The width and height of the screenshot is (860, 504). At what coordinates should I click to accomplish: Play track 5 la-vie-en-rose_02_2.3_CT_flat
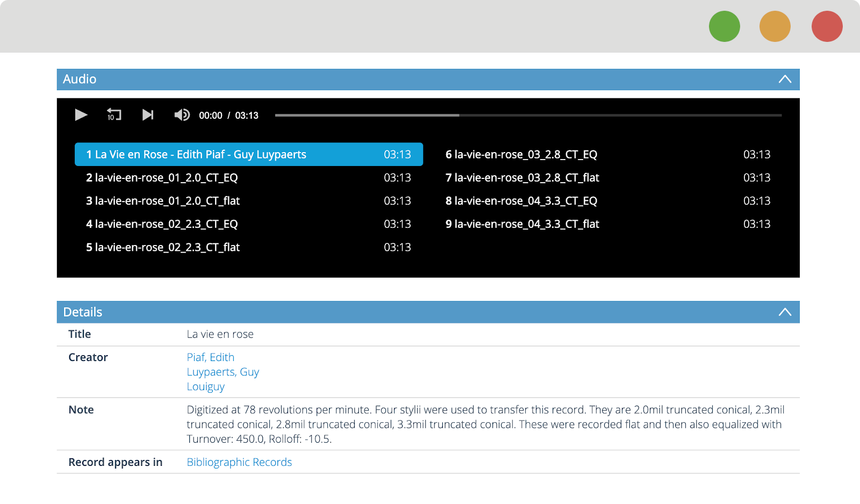(249, 247)
